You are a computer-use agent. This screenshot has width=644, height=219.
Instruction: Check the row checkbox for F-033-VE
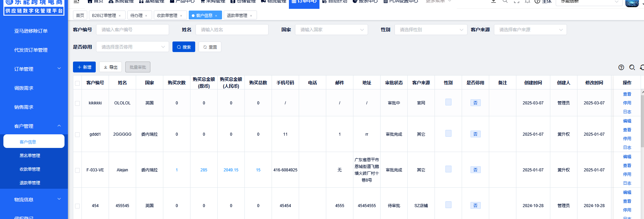[x=77, y=170]
